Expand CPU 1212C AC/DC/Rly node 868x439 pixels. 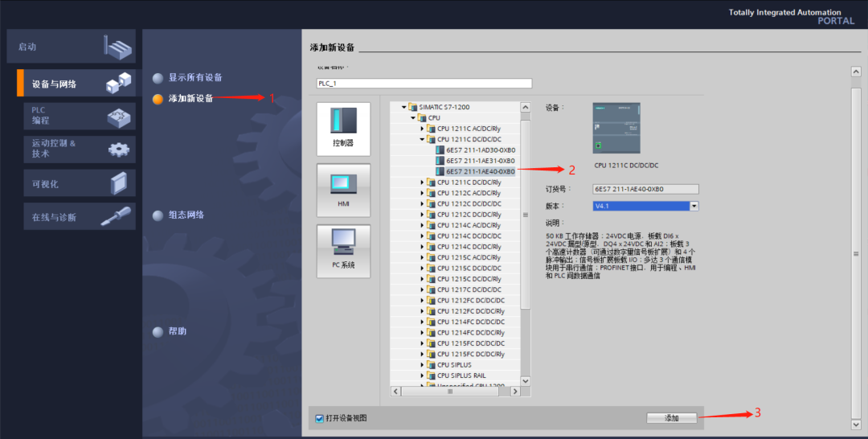422,193
